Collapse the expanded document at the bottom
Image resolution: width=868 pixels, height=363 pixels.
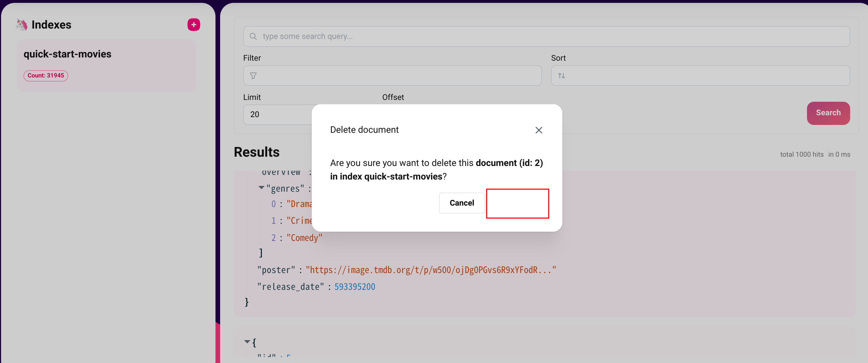tap(247, 342)
